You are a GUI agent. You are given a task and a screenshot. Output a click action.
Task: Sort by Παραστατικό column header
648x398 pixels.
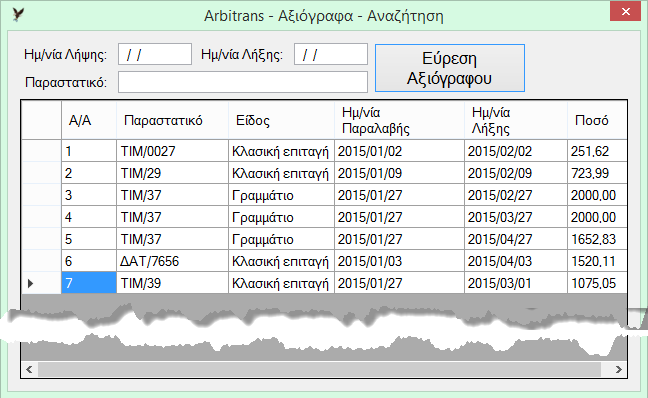pos(172,120)
